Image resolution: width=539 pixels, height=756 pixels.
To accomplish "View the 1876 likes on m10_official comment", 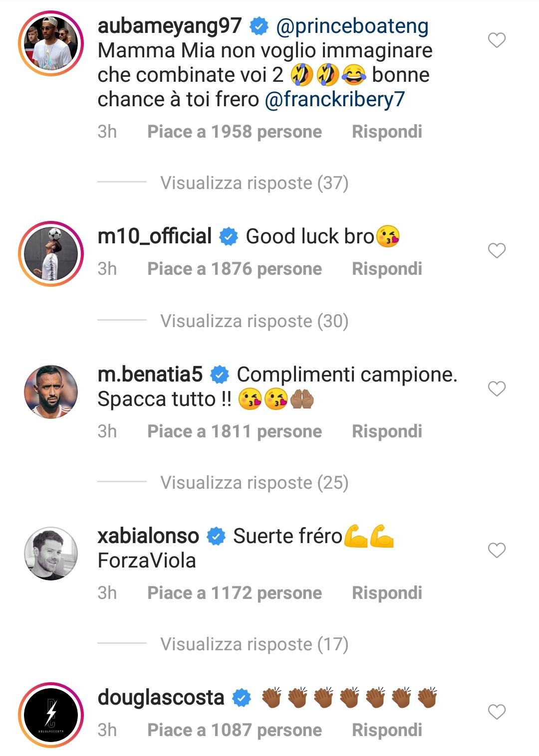I will pyautogui.click(x=235, y=269).
